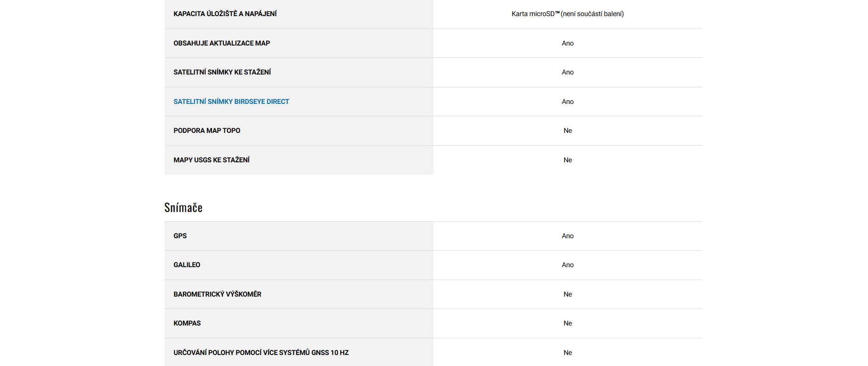Click the Mapy USGS ke stažení label
The width and height of the screenshot is (868, 366).
point(211,160)
